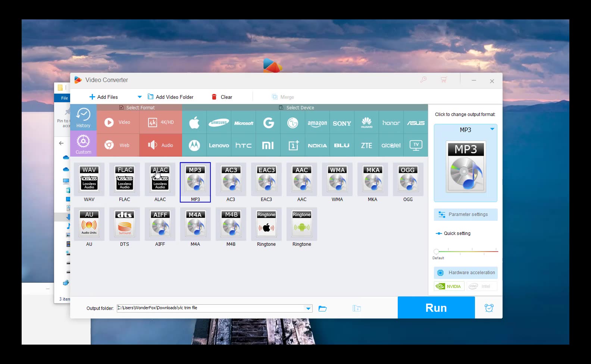This screenshot has height=364, width=591.
Task: Open the Motorola device presets
Action: [x=194, y=145]
